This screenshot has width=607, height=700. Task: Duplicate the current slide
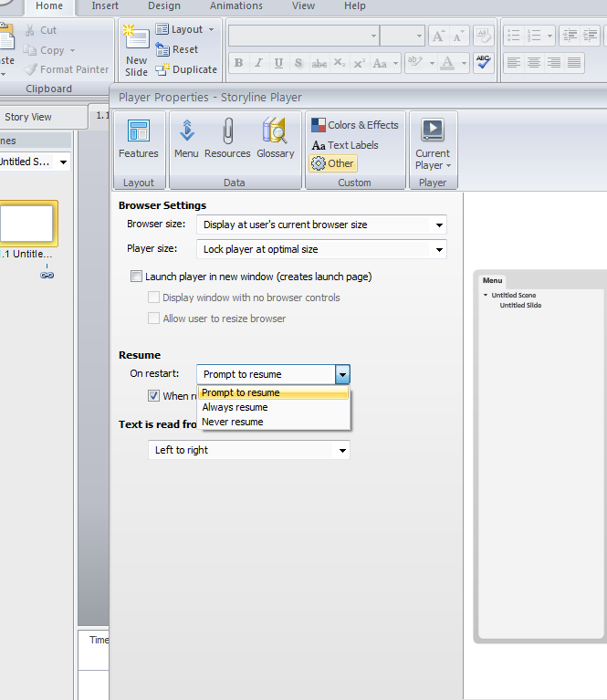coord(186,69)
